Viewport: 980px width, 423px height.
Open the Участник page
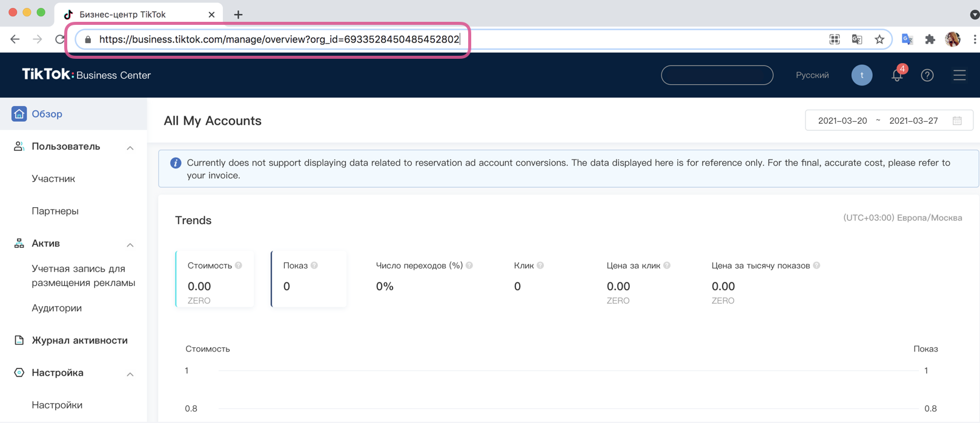[53, 179]
